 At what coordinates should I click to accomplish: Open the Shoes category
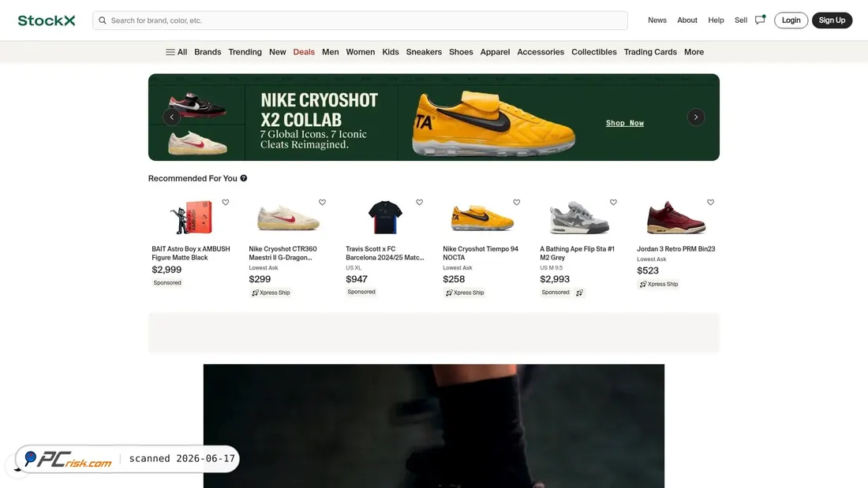[x=461, y=52]
